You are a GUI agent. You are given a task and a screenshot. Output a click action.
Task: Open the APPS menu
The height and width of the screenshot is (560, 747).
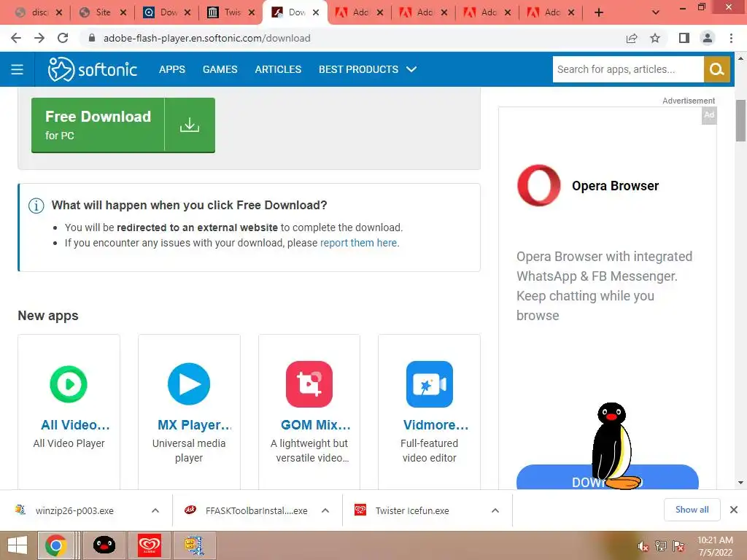pos(172,69)
